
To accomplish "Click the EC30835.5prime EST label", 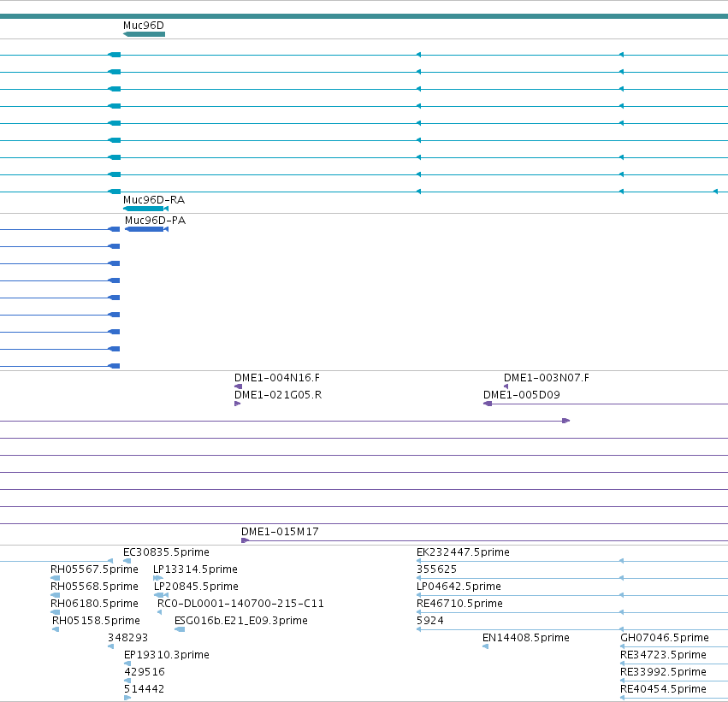I will (x=166, y=552).
